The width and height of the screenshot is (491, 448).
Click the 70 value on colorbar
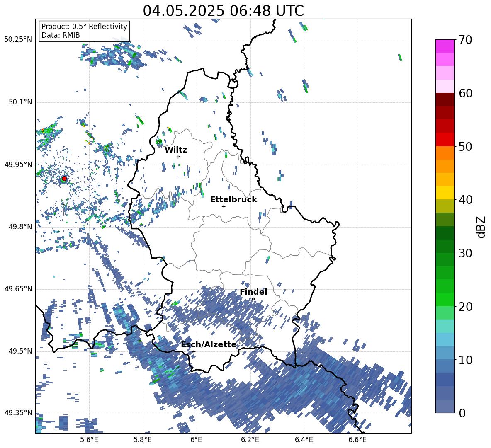465,40
